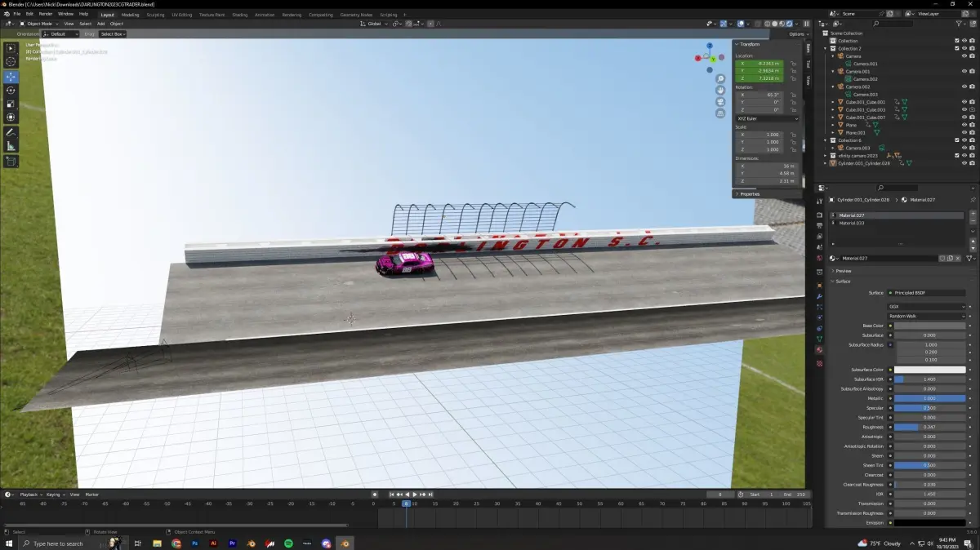Select the Add Cube tool

[x=11, y=162]
